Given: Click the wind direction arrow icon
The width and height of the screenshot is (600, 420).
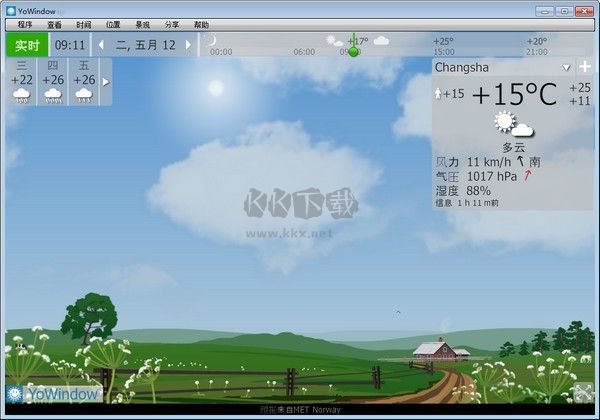Looking at the screenshot, I should (521, 161).
